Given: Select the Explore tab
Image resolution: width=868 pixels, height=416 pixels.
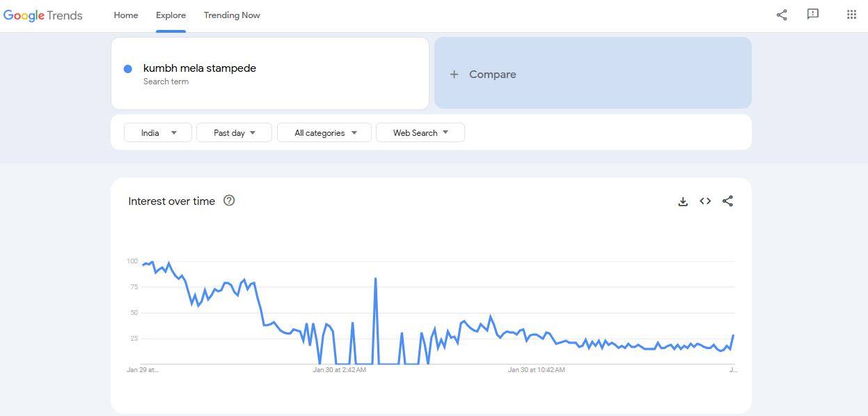Looking at the screenshot, I should point(171,15).
